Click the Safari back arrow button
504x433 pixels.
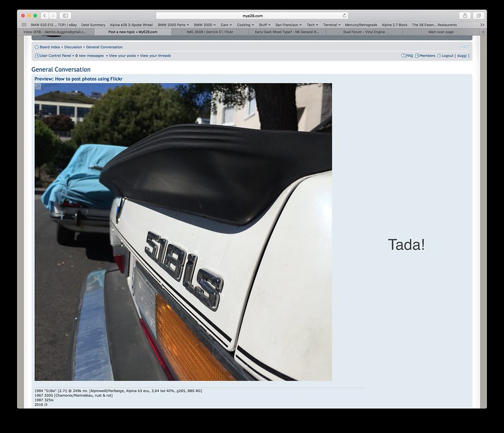(x=45, y=15)
